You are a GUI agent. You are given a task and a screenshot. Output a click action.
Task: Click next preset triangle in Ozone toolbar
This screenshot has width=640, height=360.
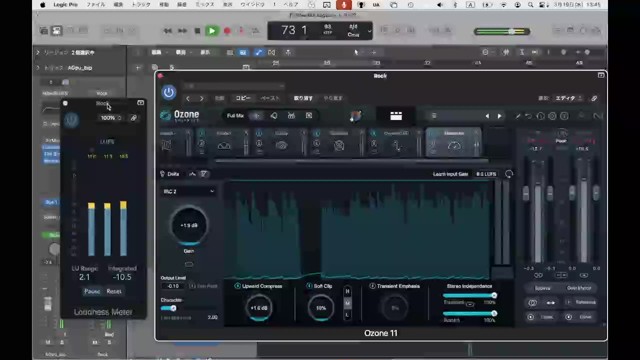pos(499,116)
